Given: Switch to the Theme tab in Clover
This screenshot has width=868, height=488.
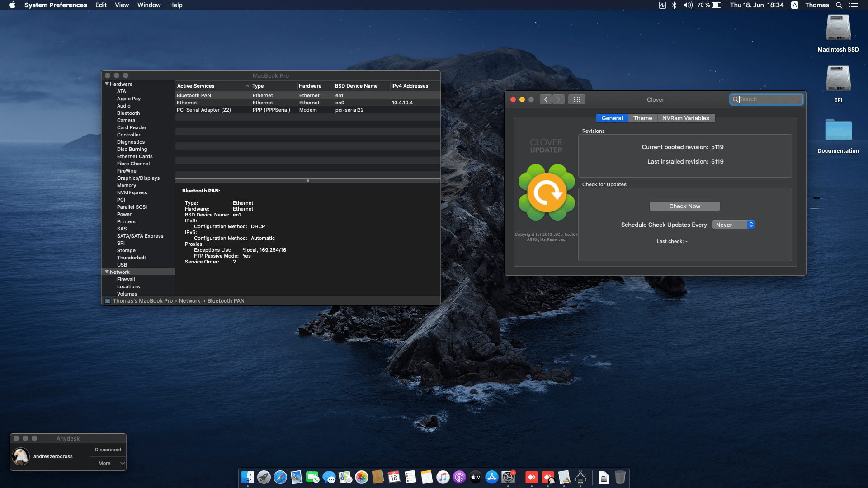Looking at the screenshot, I should click(642, 118).
